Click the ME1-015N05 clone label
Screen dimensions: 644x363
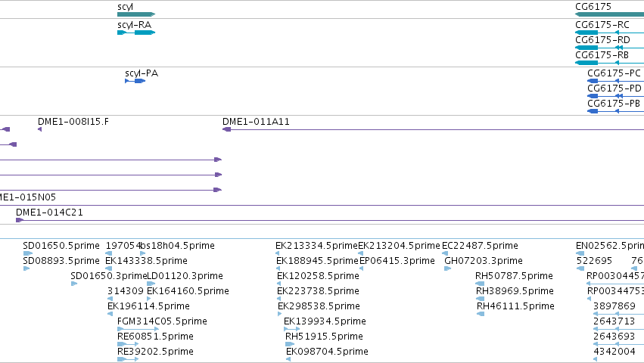click(x=27, y=197)
